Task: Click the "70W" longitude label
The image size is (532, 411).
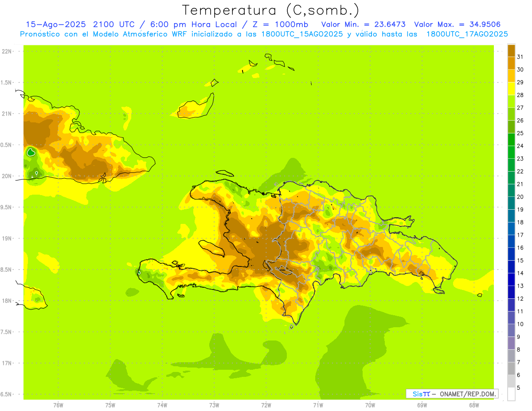Action: click(x=370, y=405)
